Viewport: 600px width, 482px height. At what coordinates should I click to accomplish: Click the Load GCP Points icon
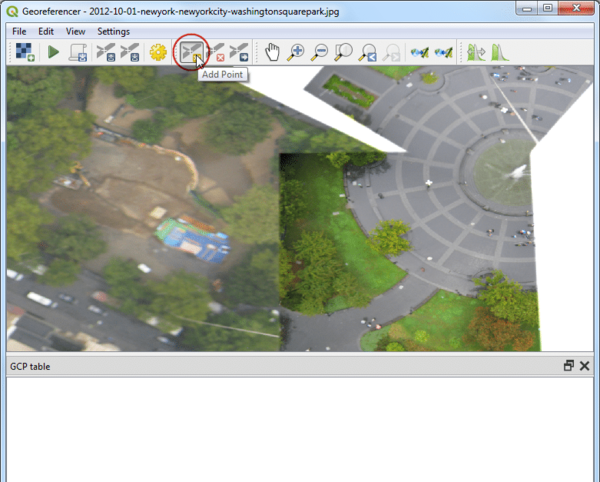[x=106, y=52]
